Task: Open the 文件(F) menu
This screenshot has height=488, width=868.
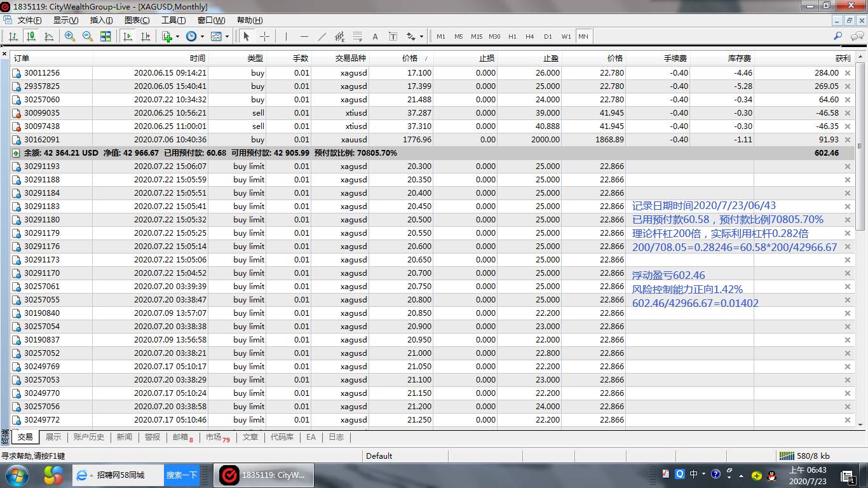Action: tap(29, 20)
